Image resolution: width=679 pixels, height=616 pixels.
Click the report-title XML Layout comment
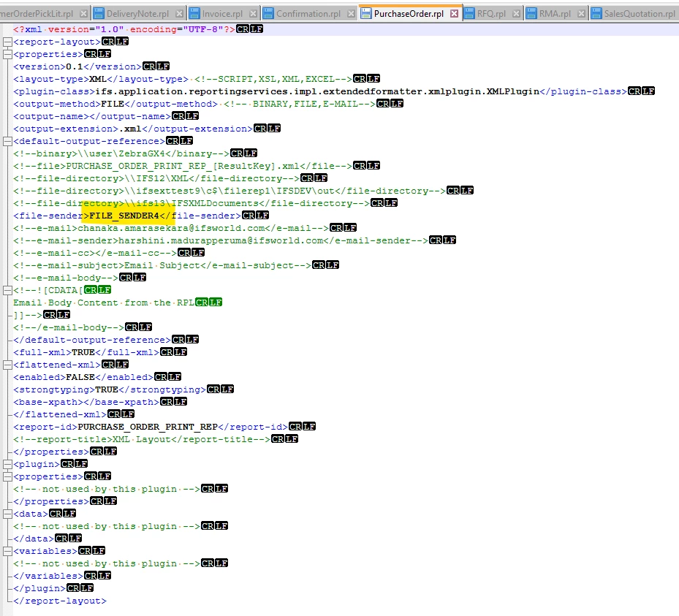tap(142, 439)
